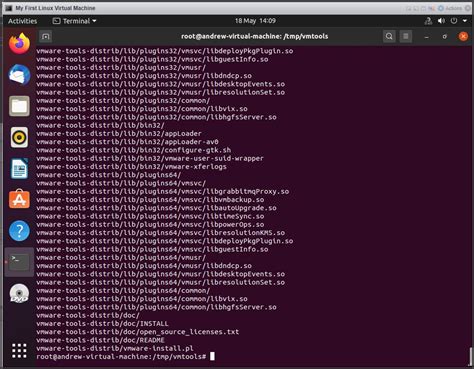Expand the system menu arrow
The width and height of the screenshot is (474, 369).
pyautogui.click(x=465, y=21)
